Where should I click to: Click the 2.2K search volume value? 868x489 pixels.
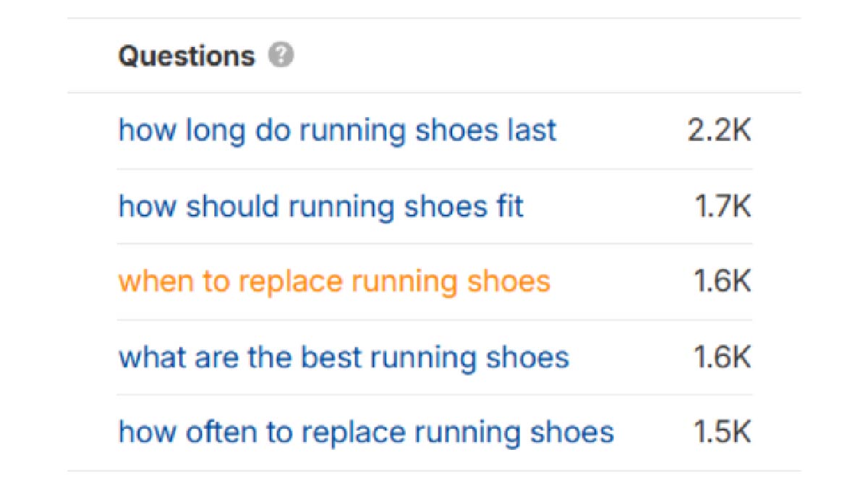coord(718,131)
